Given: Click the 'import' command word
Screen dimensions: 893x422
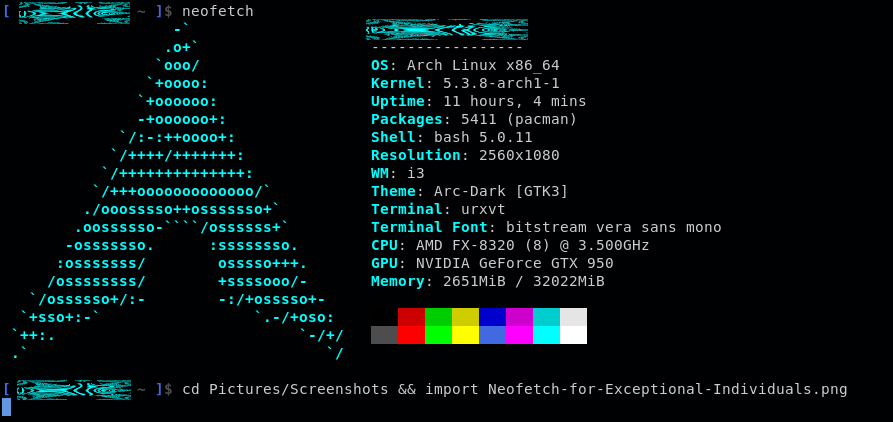Looking at the screenshot, I should (x=452, y=390).
